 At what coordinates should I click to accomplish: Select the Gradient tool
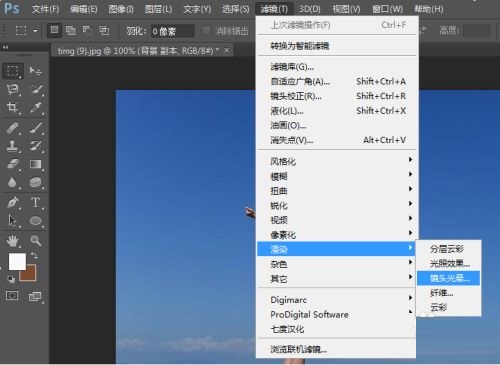coord(36,164)
